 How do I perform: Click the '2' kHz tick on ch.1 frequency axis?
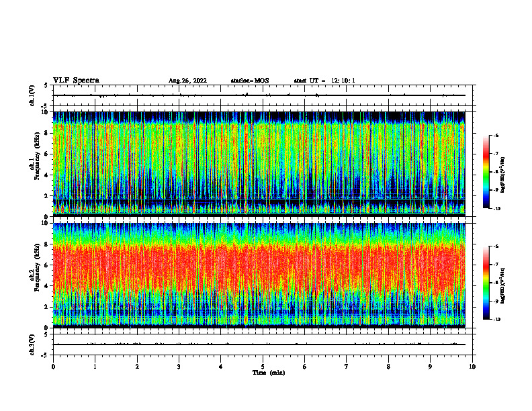click(47, 195)
